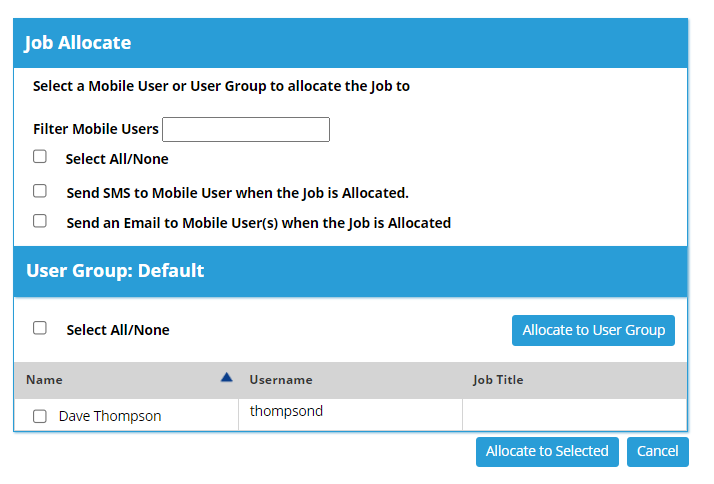Enable Send SMS to Mobile User checkbox
The image size is (714, 484).
[40, 191]
